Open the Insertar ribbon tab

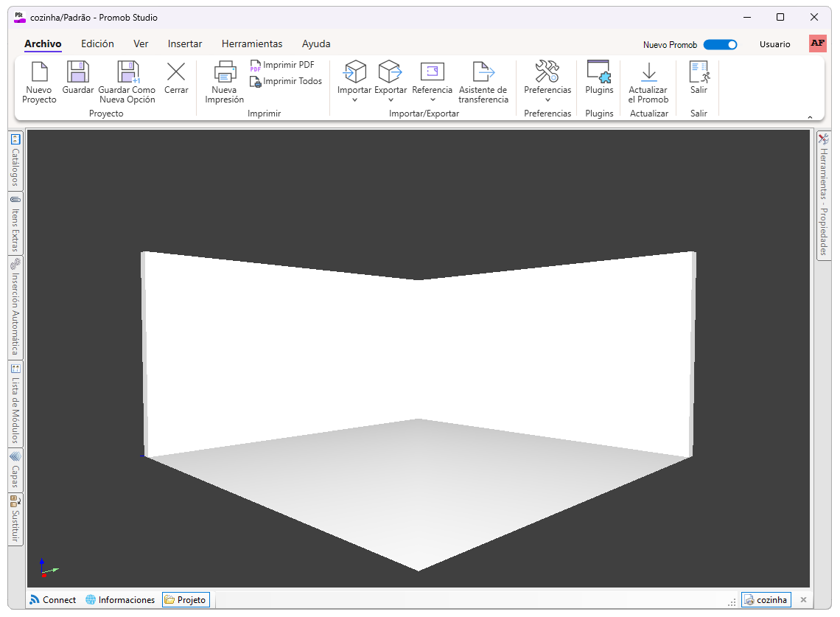click(185, 44)
